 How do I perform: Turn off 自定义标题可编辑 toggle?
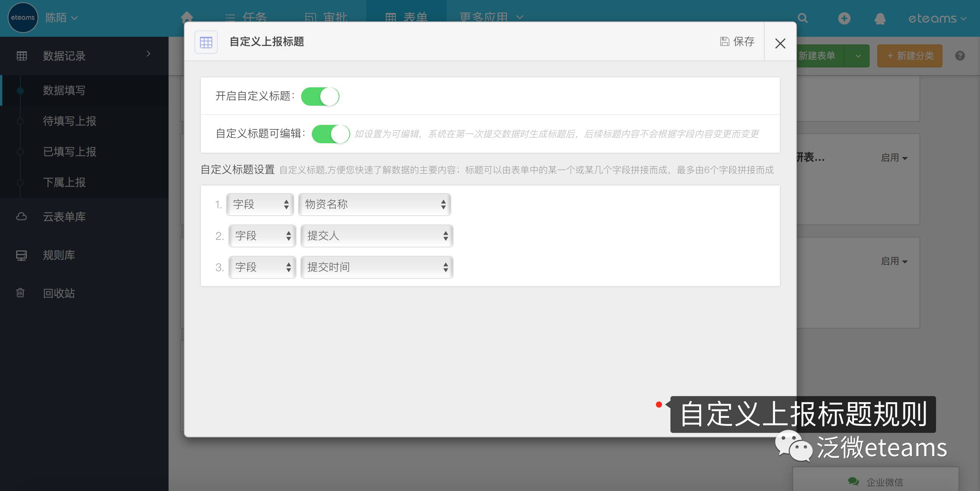point(331,134)
